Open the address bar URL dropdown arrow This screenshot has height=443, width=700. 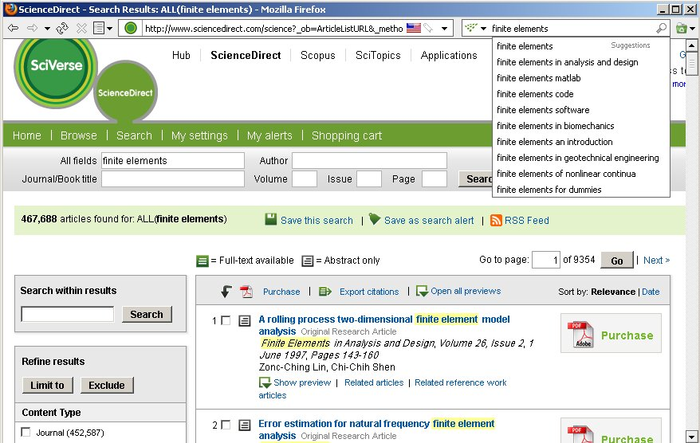445,29
